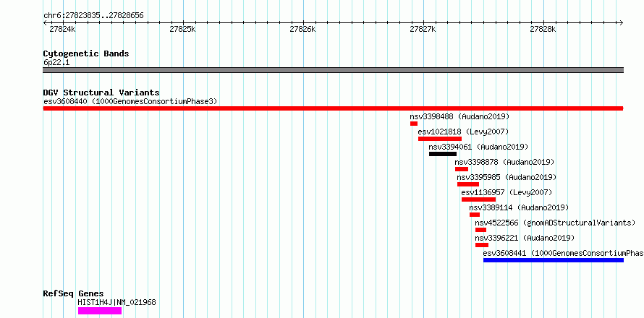Click the 27828k ruler tick label
This screenshot has width=644, height=318.
click(x=543, y=29)
